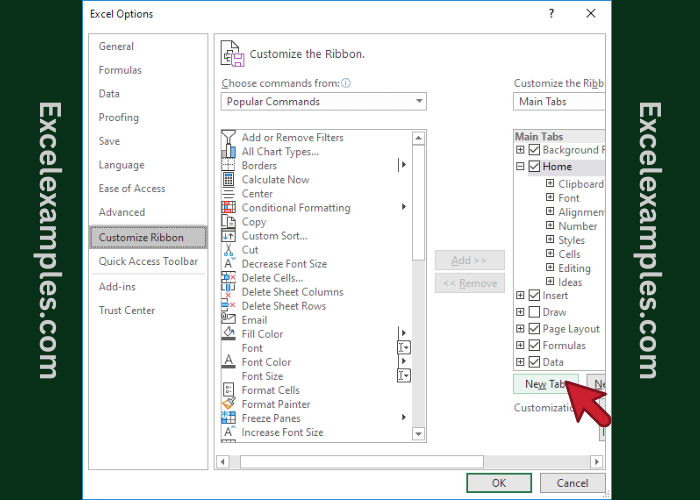Screen dimensions: 700x500
Task: Select the Conditional Formatting icon
Action: 229,208
